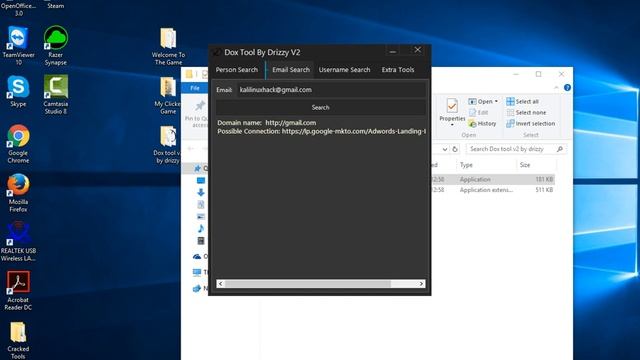Image resolution: width=640 pixels, height=360 pixels.
Task: Minimize the Dox Tool window
Action: pyautogui.click(x=393, y=51)
